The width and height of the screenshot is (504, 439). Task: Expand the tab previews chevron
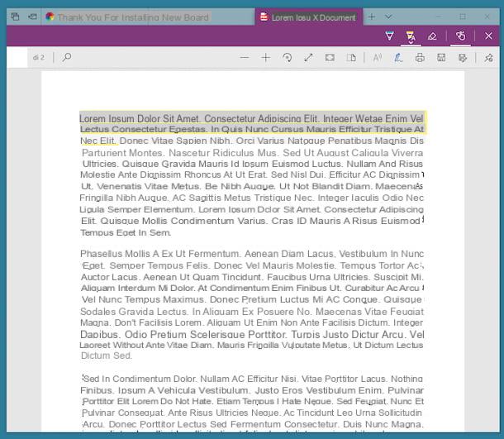388,17
